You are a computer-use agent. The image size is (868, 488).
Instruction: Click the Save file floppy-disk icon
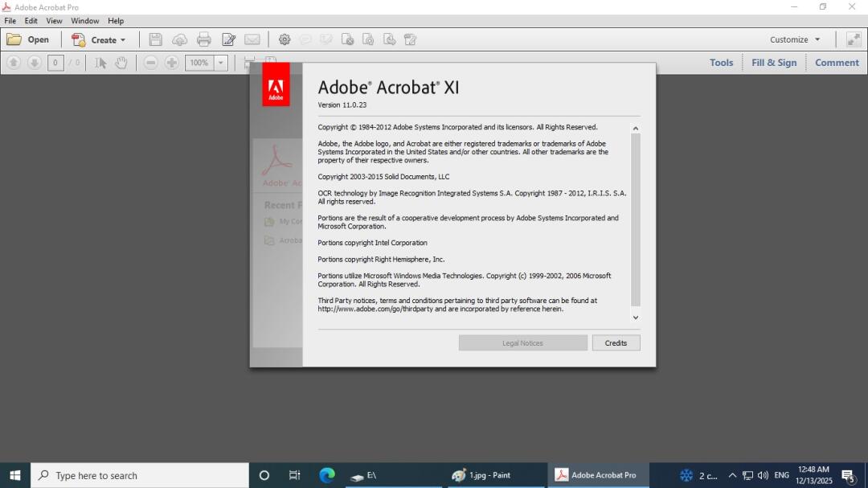(x=156, y=39)
